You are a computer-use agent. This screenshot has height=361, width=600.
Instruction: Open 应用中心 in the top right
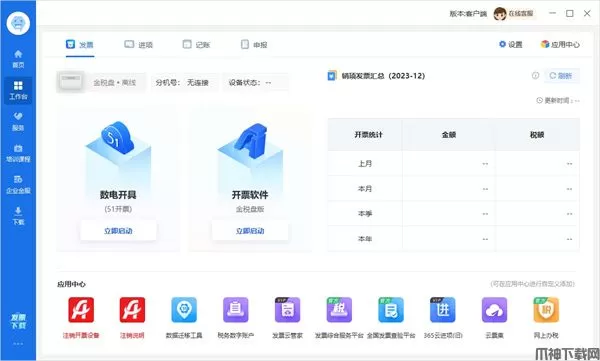560,44
